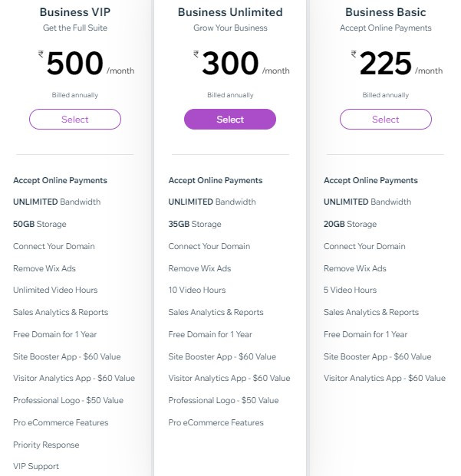Click the 500 per month price

[x=75, y=64]
